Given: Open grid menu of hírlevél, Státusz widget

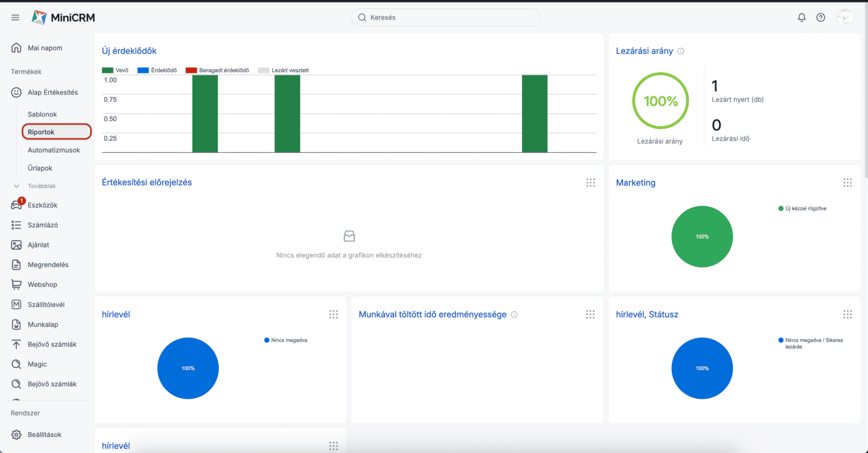Looking at the screenshot, I should coord(847,315).
